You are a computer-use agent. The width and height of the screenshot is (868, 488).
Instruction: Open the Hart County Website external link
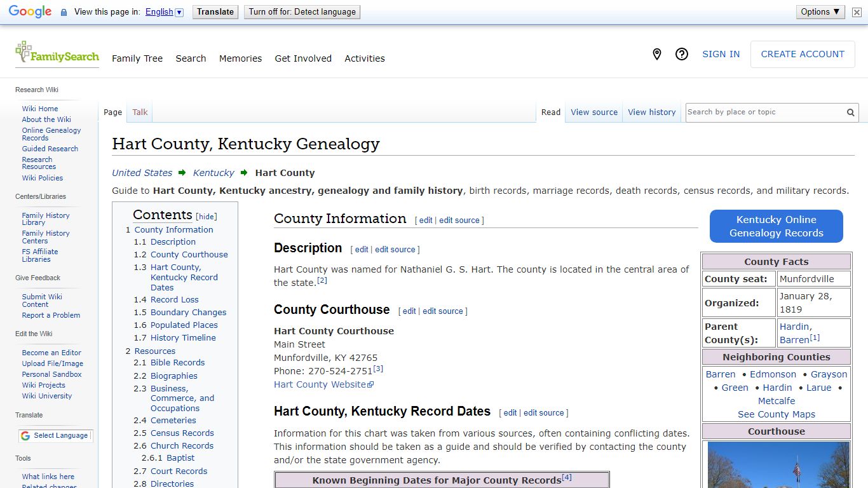coord(323,384)
